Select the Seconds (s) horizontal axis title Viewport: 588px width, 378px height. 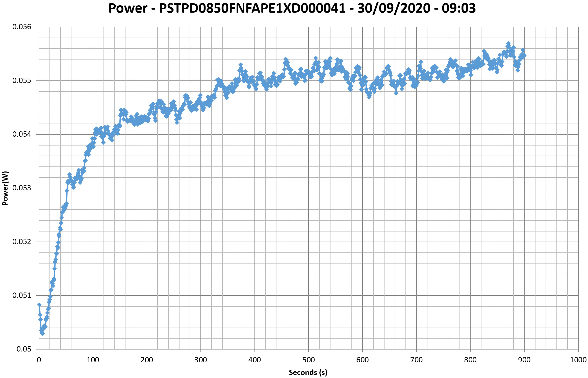[308, 372]
